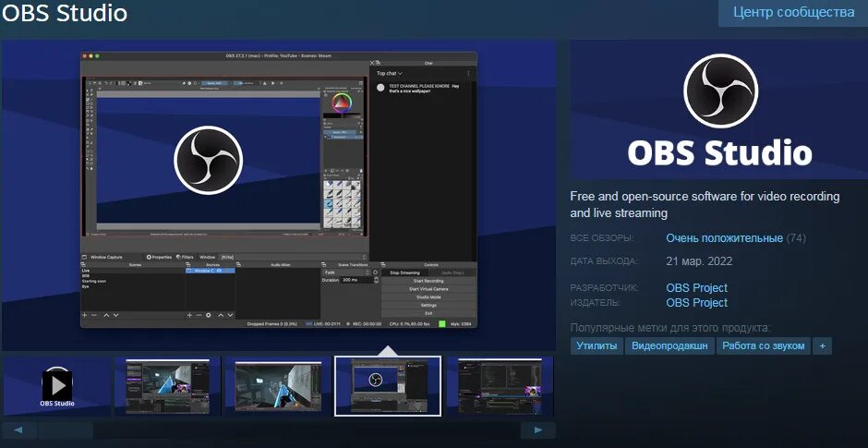Image resolution: width=868 pixels, height=448 pixels.
Task: Open Settings in OBS controls
Action: (428, 305)
